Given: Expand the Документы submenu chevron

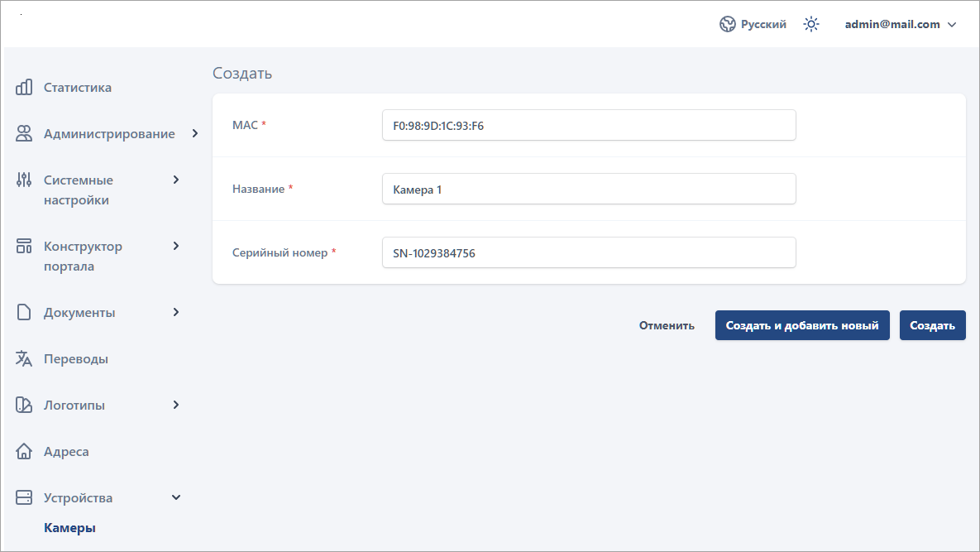Looking at the screenshot, I should point(175,312).
